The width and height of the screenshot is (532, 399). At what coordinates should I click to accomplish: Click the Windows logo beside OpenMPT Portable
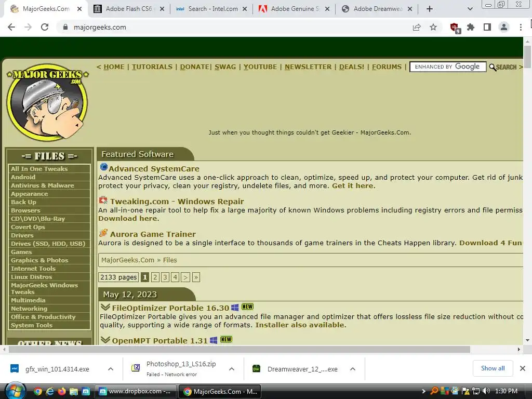[x=214, y=340]
